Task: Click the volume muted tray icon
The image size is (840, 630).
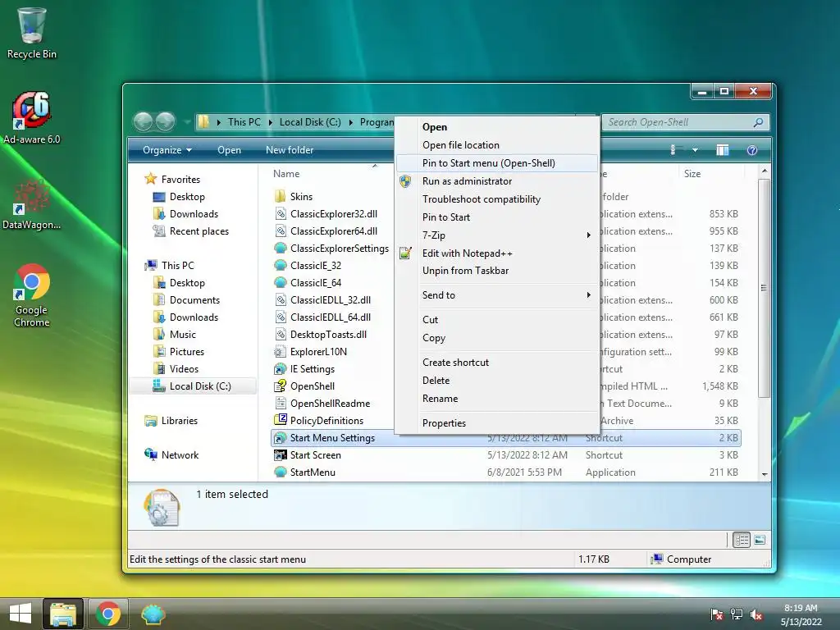Action: tap(756, 614)
